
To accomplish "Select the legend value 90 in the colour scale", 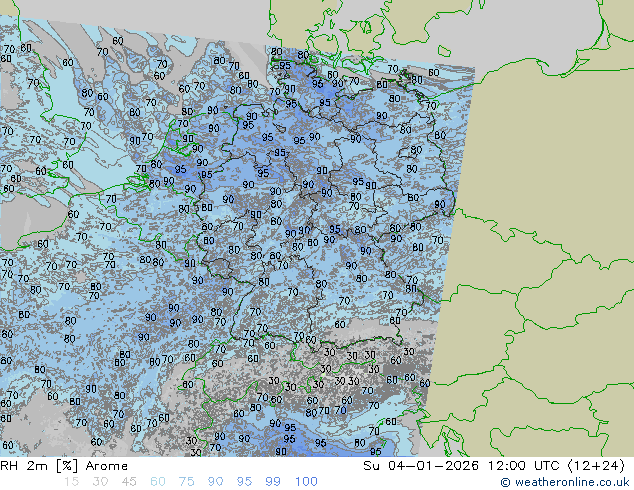I will [x=216, y=482].
